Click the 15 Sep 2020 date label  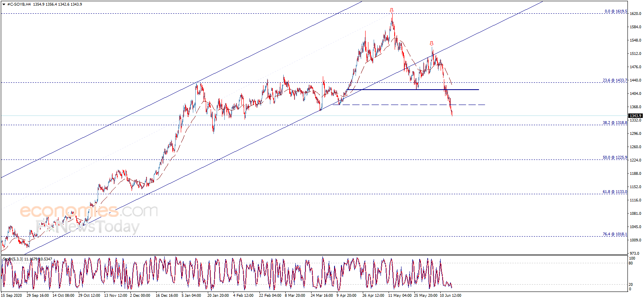12,296
